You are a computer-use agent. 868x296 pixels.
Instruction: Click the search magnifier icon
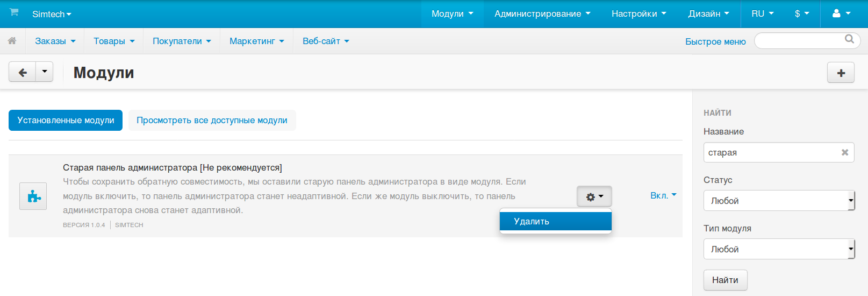coord(849,39)
